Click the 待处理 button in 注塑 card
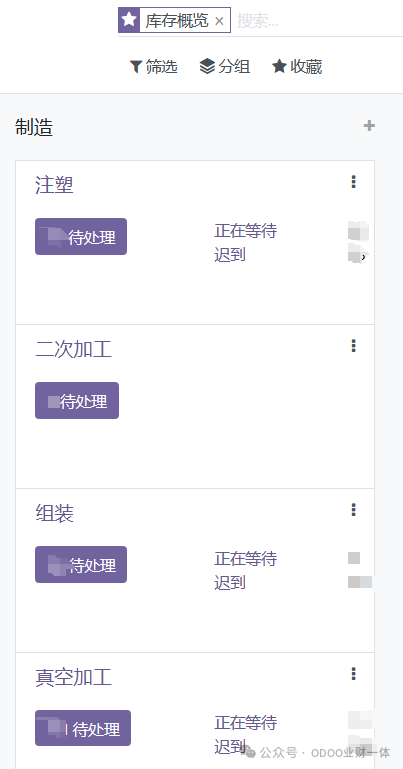 (81, 236)
